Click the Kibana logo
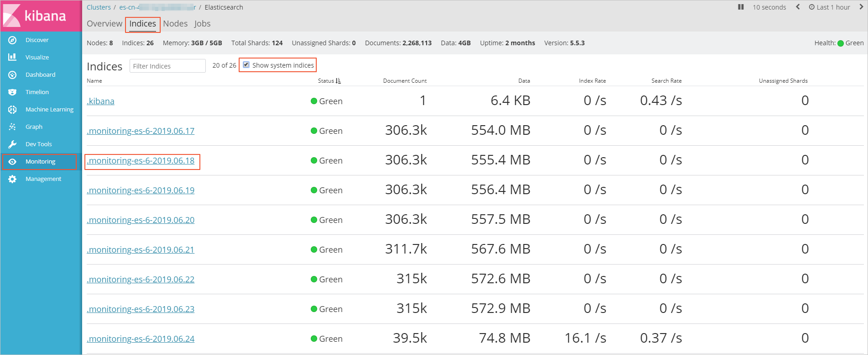This screenshot has height=355, width=868. point(35,16)
